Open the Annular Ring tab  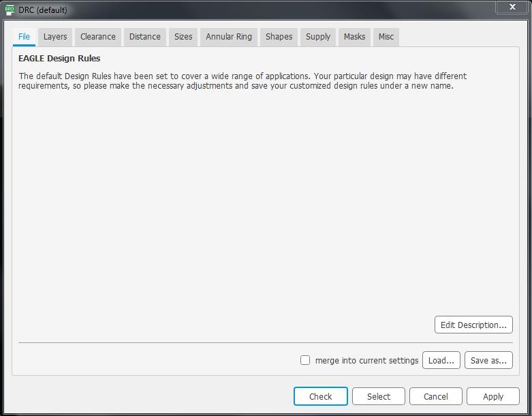pos(229,37)
